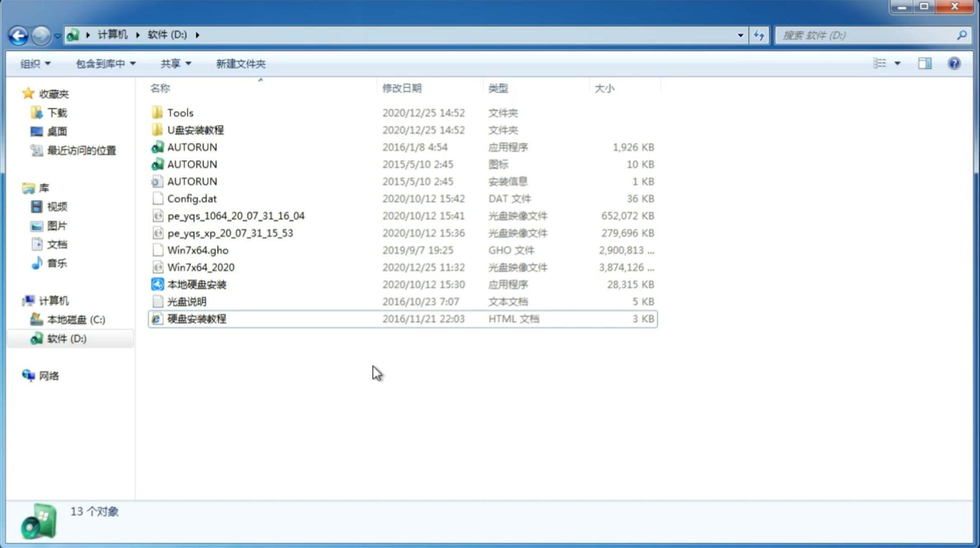Click 新建文件夹 button
Viewport: 980px width, 548px height.
coord(240,63)
